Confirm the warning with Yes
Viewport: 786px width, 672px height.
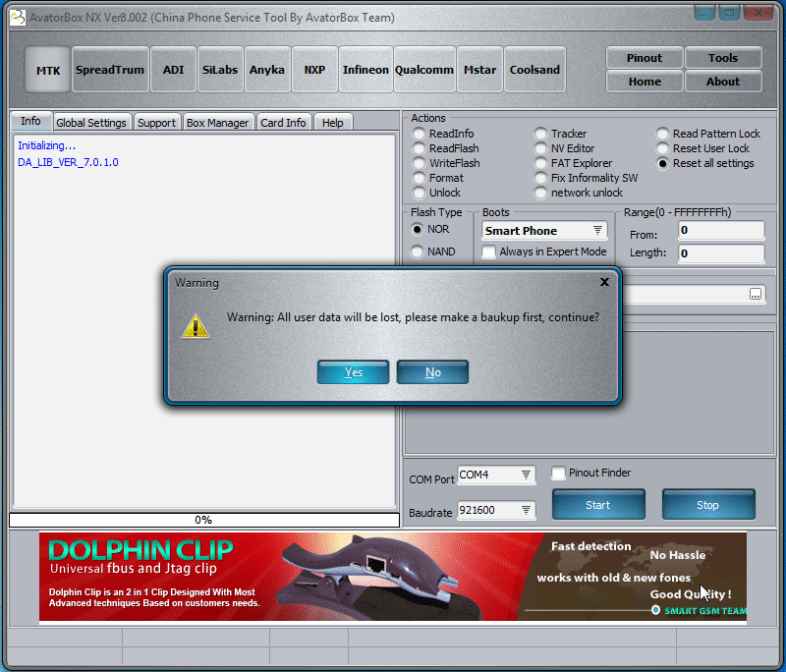click(x=353, y=371)
